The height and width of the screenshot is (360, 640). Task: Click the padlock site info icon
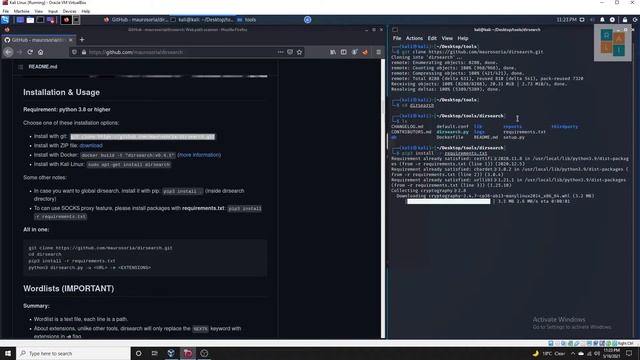point(84,52)
